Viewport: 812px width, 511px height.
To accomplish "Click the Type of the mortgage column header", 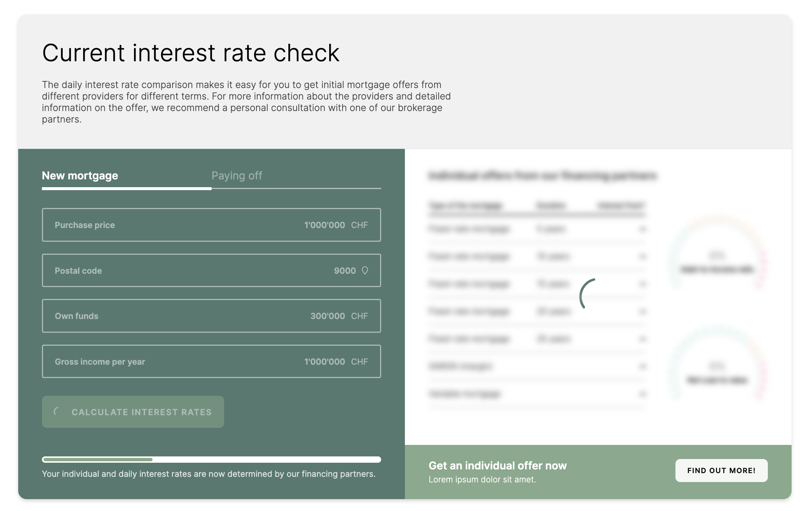I will [x=465, y=205].
